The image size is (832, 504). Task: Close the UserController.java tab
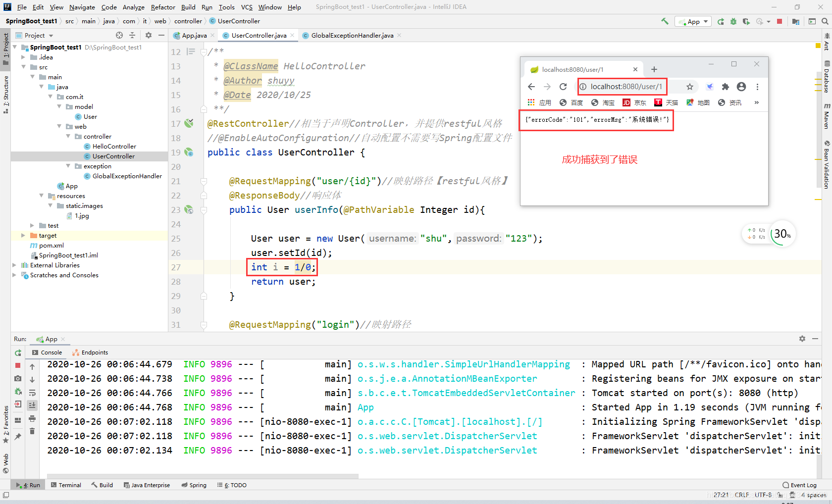(292, 35)
